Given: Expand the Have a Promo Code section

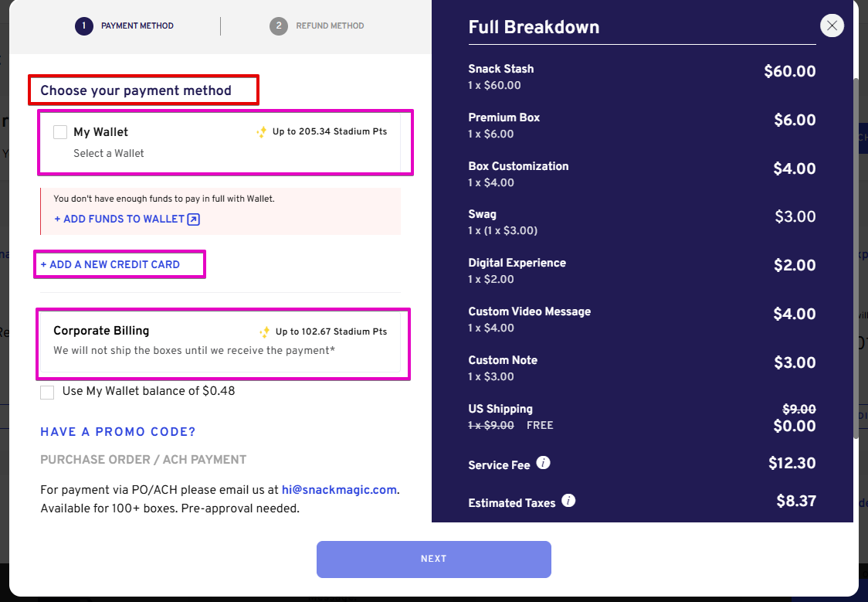Looking at the screenshot, I should [118, 432].
